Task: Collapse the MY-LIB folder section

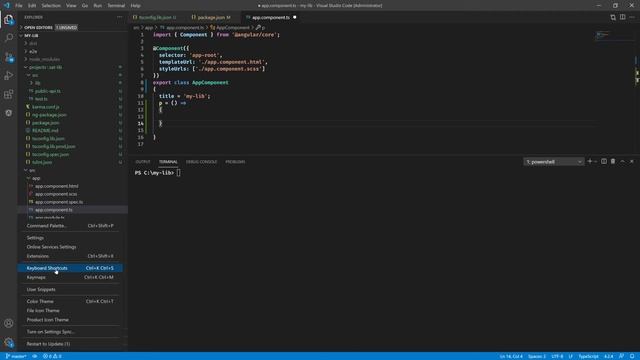Action: 31,36
